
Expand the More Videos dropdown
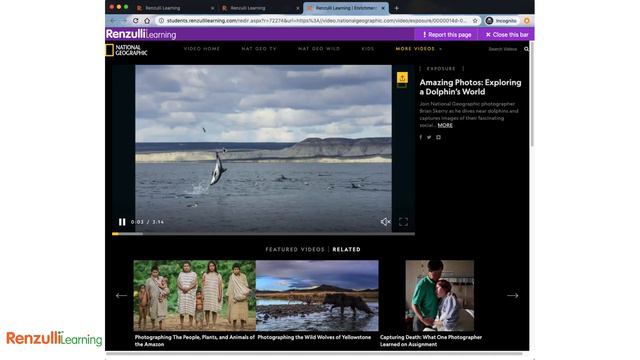click(419, 49)
